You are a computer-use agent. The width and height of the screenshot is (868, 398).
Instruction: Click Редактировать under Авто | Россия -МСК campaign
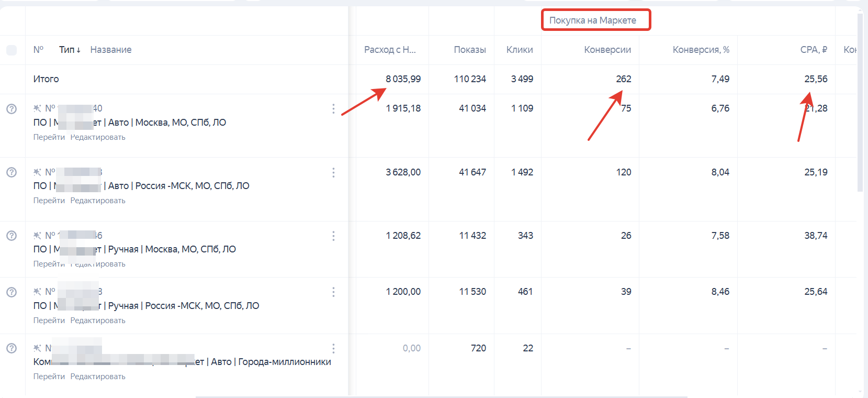click(x=98, y=201)
